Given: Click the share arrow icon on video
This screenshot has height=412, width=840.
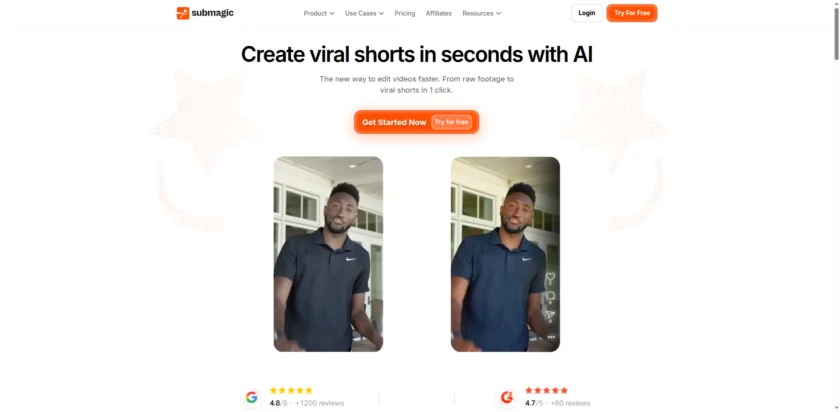Looking at the screenshot, I should point(550,316).
